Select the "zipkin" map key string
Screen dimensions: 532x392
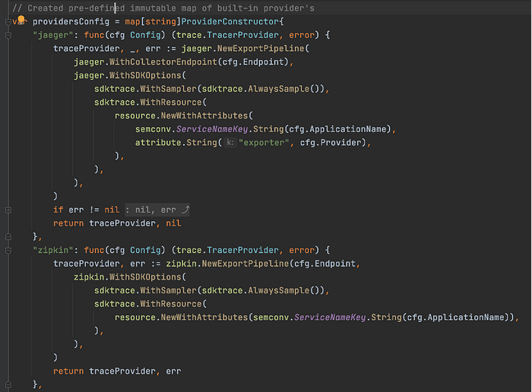point(53,250)
